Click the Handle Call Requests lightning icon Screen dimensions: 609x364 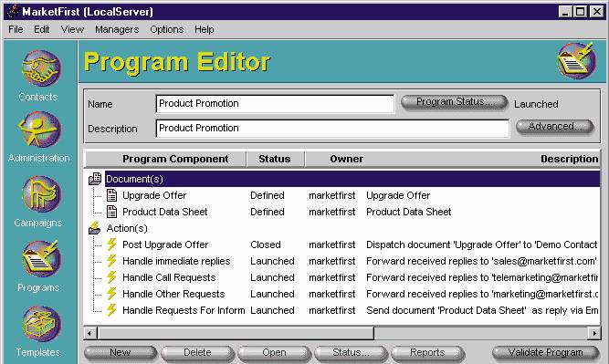pos(111,277)
